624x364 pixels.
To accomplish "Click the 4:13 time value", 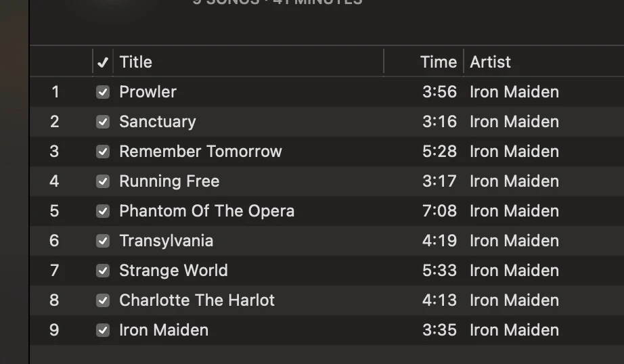I will [x=440, y=300].
